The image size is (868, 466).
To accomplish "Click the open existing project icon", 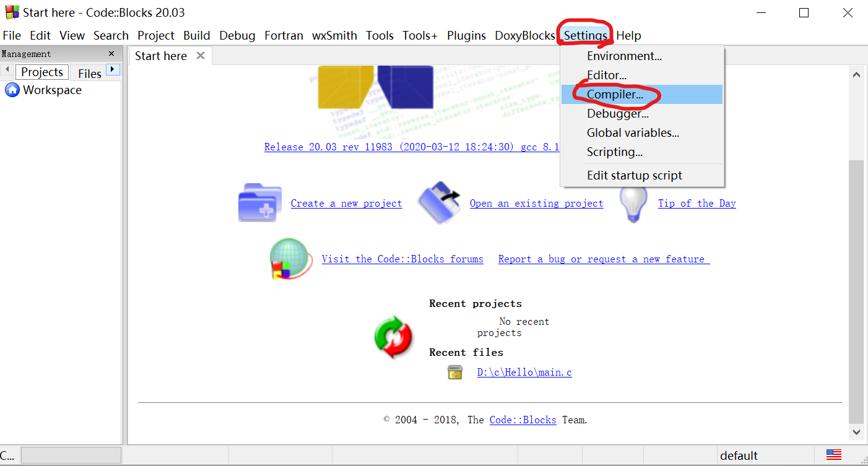I will [x=440, y=202].
